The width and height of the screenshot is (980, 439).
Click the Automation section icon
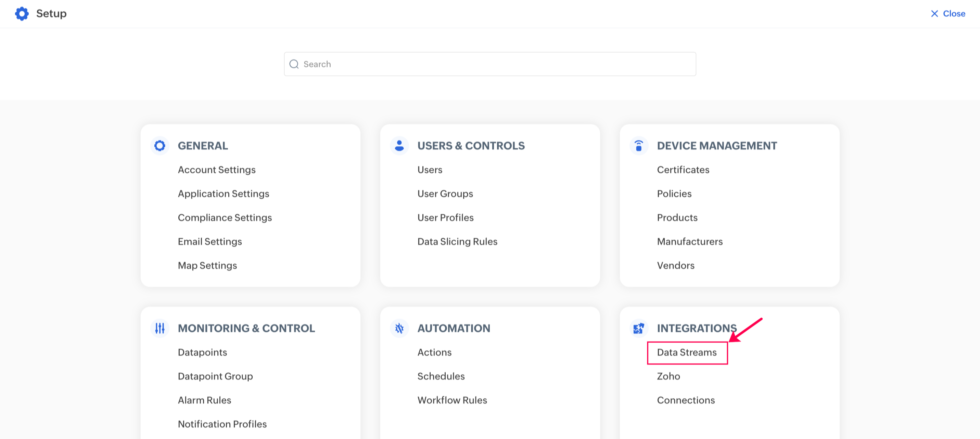399,328
